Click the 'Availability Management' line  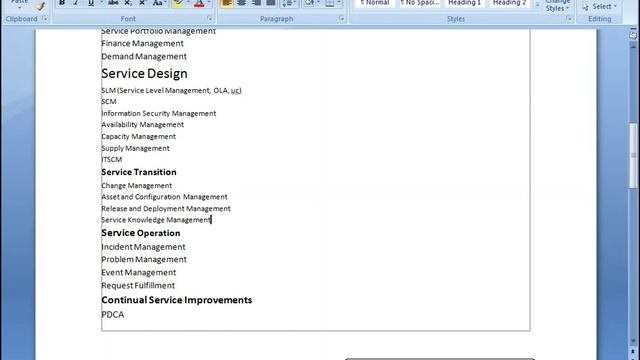click(142, 125)
